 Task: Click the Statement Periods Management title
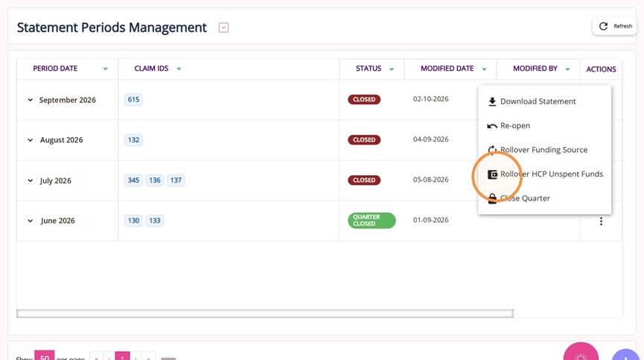(112, 28)
